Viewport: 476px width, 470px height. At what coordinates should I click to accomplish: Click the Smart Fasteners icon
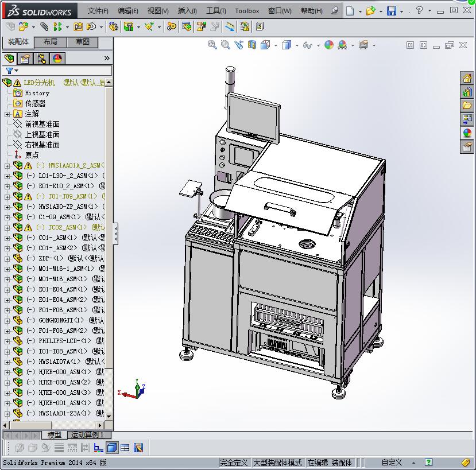pos(78,27)
